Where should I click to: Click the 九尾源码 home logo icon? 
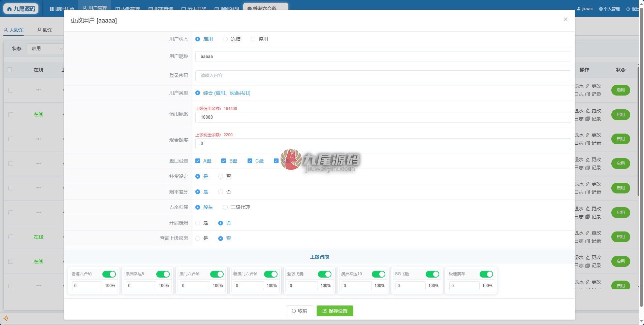(9, 9)
